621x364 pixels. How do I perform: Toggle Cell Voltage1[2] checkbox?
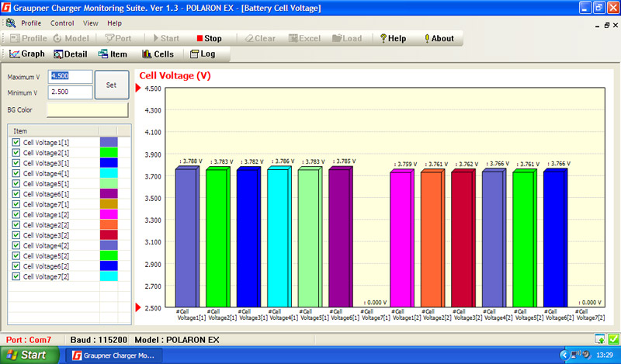click(16, 214)
